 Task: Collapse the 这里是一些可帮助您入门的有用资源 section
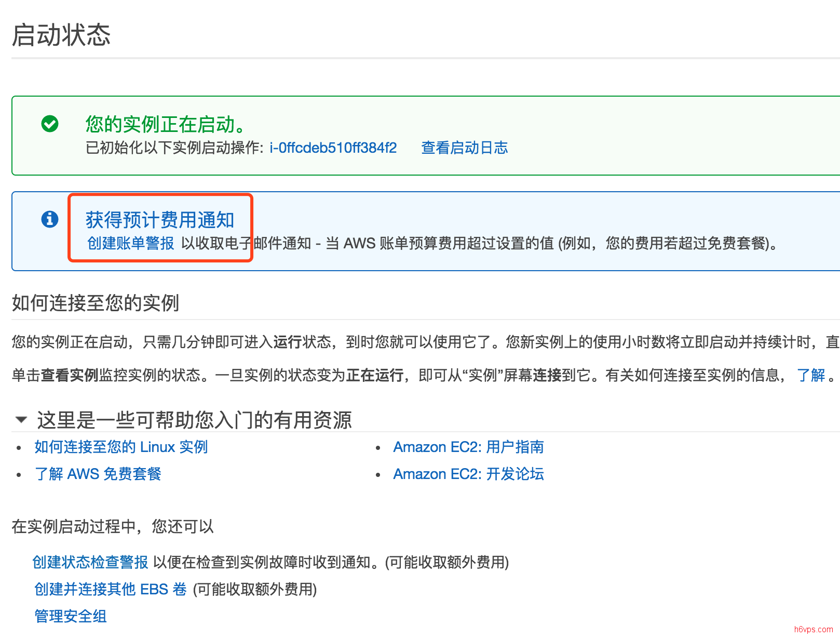tap(21, 419)
